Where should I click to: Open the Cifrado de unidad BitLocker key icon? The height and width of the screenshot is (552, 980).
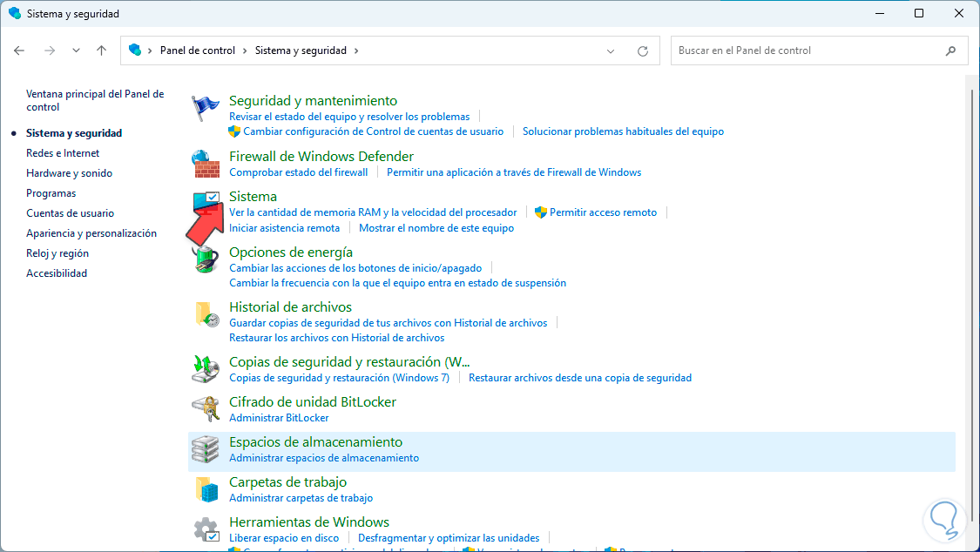(206, 409)
